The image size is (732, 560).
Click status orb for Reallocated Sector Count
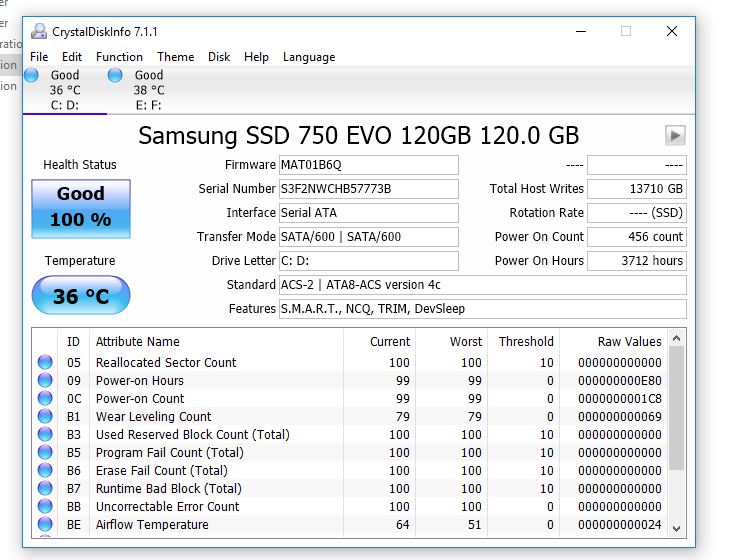coord(45,362)
